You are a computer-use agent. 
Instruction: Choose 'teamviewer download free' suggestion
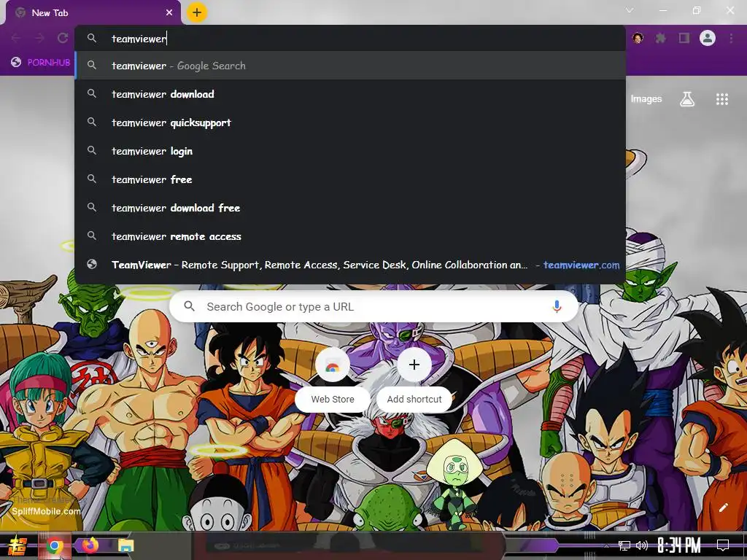[349, 208]
